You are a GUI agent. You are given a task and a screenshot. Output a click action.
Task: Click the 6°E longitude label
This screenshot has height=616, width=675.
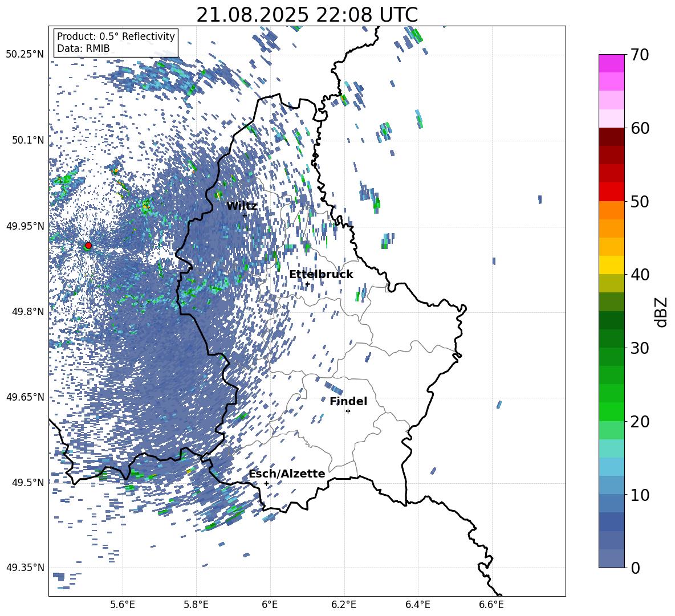(x=270, y=605)
